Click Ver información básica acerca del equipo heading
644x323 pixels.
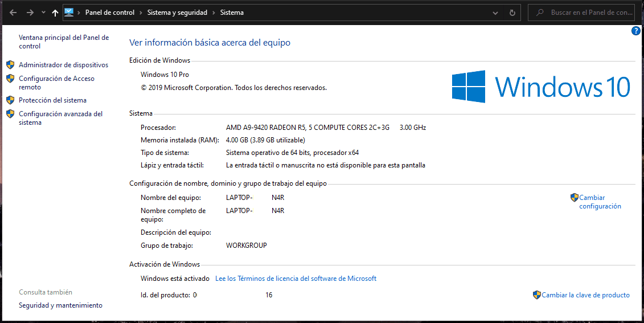pyautogui.click(x=210, y=42)
